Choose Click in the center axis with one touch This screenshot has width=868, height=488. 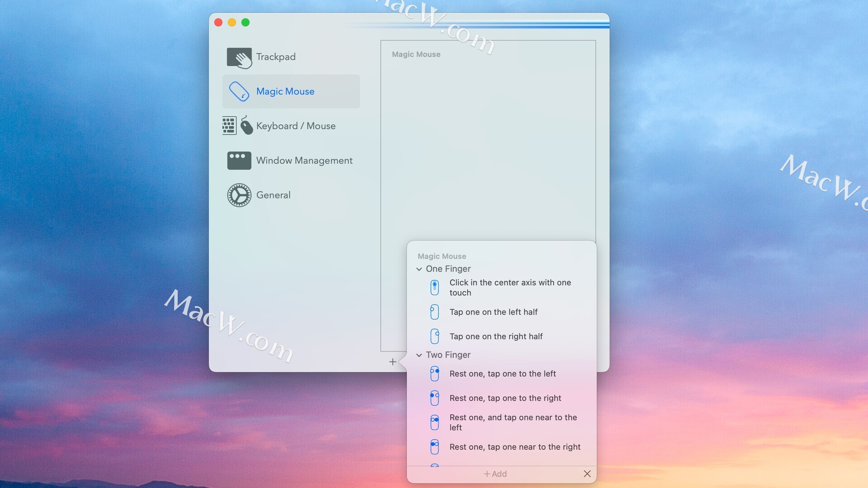[x=510, y=287]
